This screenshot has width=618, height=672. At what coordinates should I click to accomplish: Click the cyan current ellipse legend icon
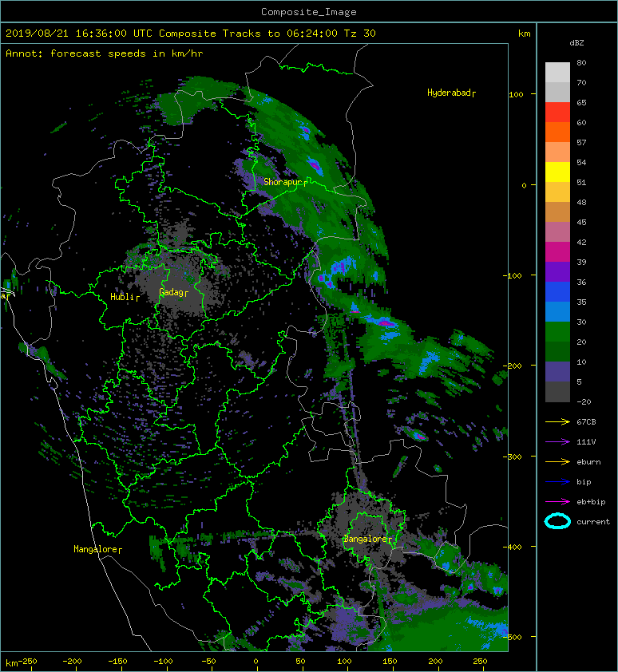[x=557, y=521]
